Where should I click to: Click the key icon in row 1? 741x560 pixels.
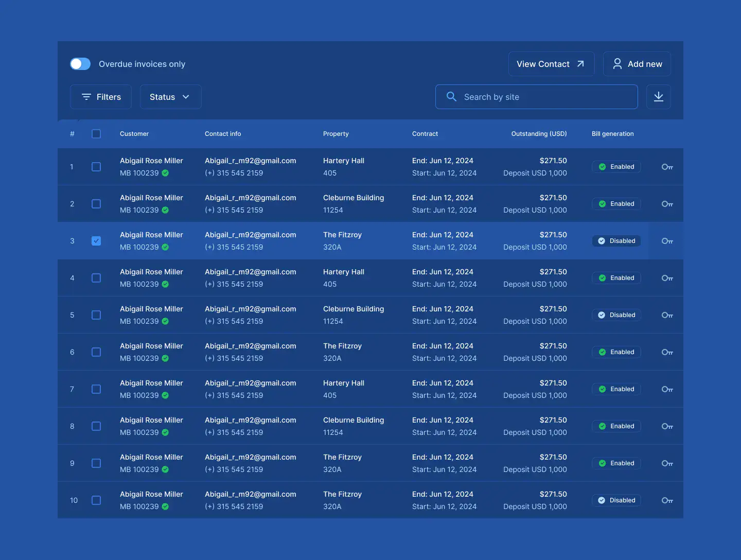[x=667, y=167]
